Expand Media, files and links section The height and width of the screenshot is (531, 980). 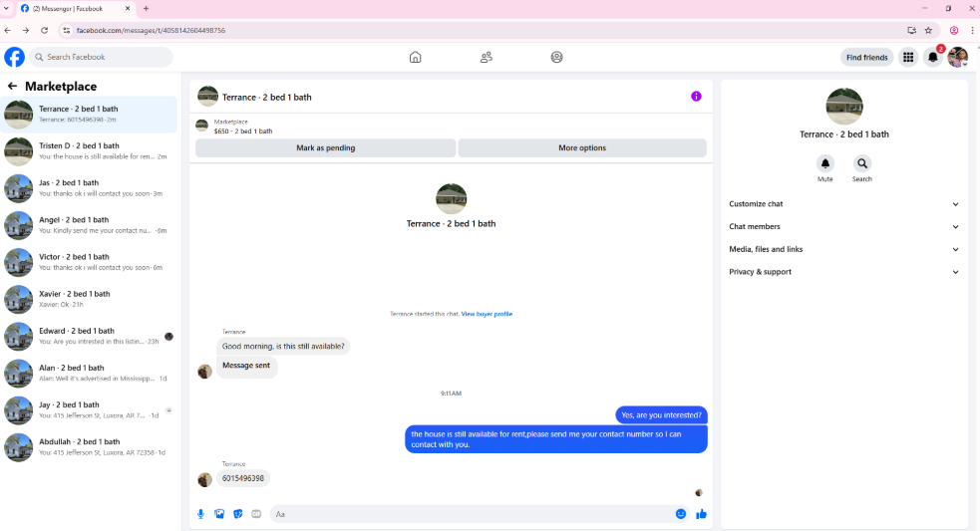coord(843,249)
